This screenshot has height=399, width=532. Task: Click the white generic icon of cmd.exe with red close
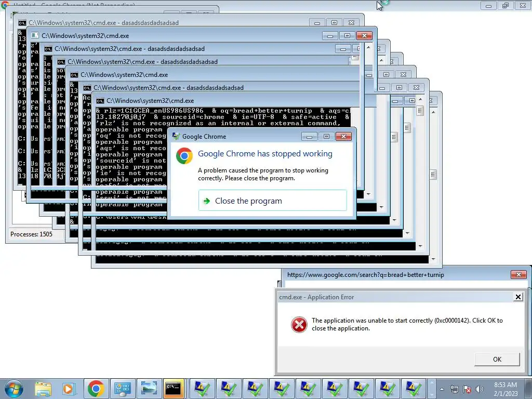(35, 36)
